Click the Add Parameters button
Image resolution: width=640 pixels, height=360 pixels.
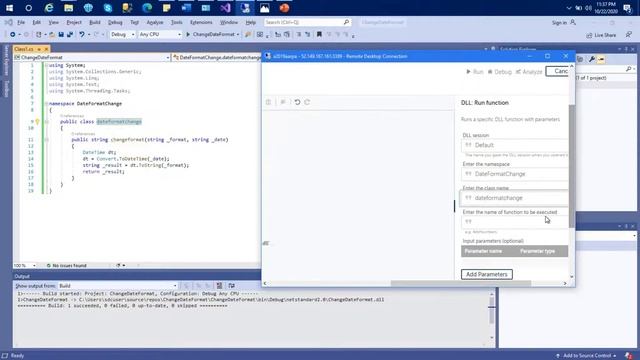pos(487,274)
